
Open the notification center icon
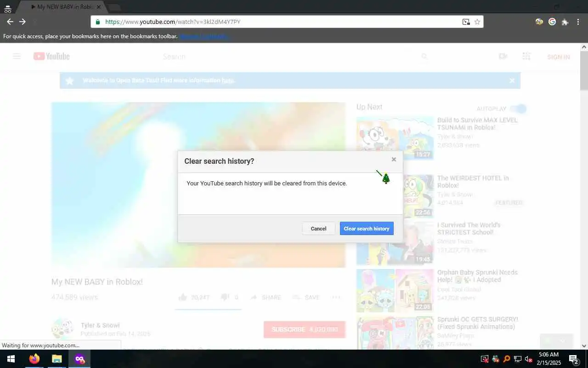click(x=574, y=359)
